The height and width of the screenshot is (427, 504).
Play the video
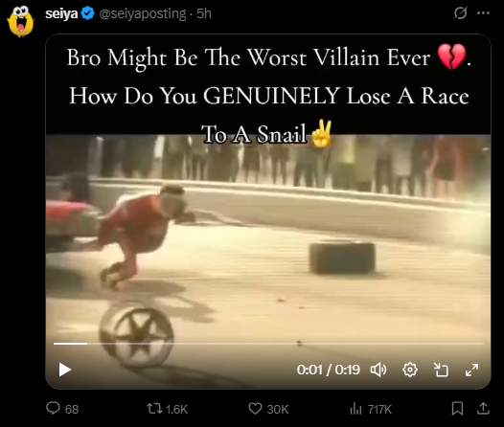[x=65, y=370]
